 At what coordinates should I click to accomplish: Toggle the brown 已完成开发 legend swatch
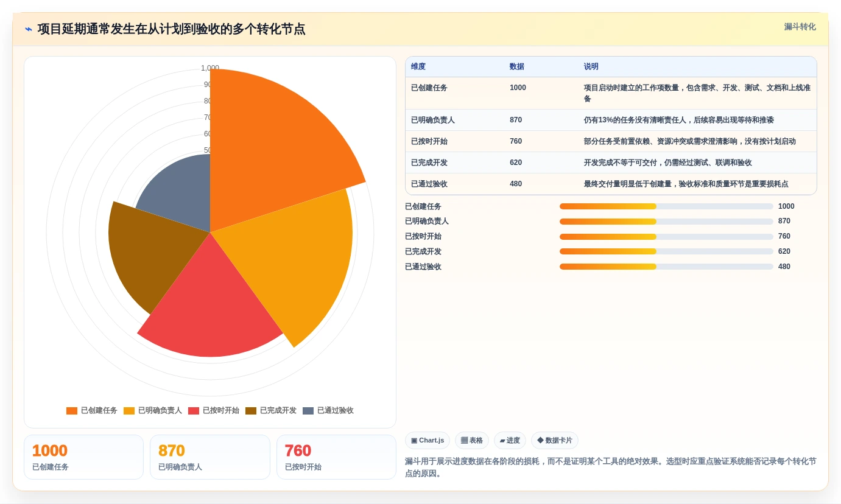click(x=251, y=411)
